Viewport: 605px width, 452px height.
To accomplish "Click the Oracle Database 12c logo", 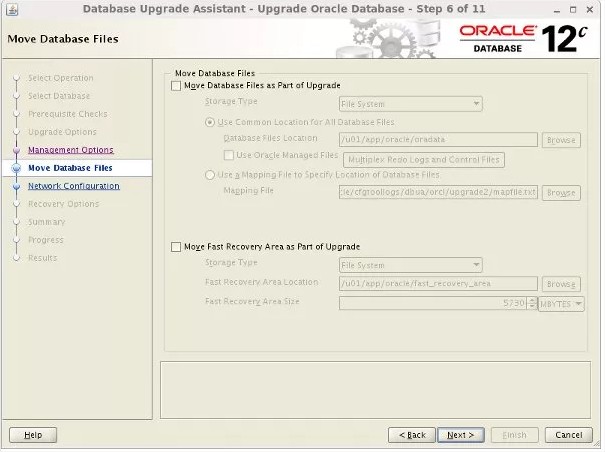I will [x=523, y=39].
